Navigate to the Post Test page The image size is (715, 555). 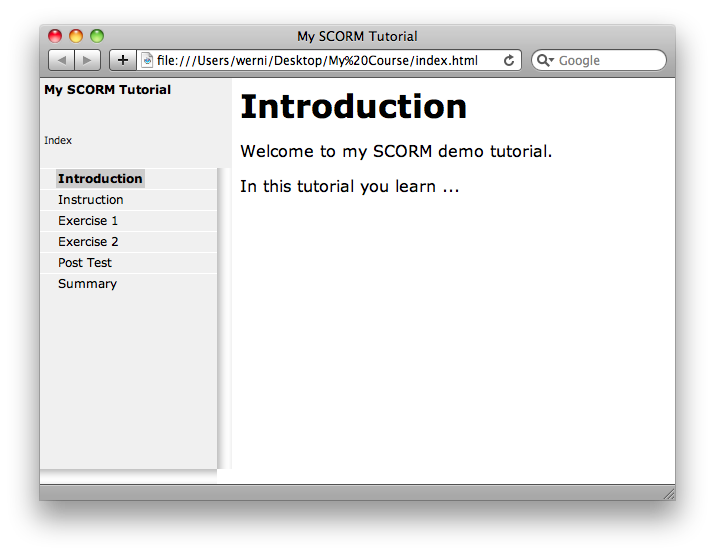[x=85, y=263]
